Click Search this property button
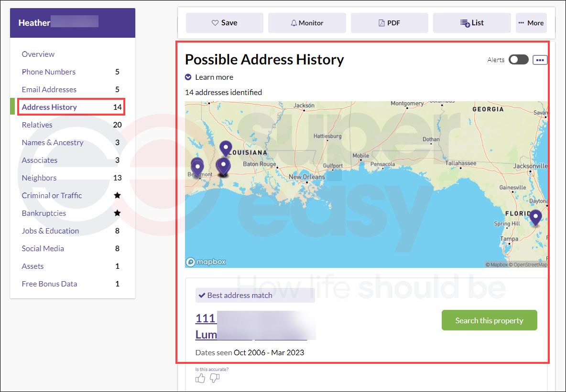This screenshot has height=392, width=566. coord(489,320)
